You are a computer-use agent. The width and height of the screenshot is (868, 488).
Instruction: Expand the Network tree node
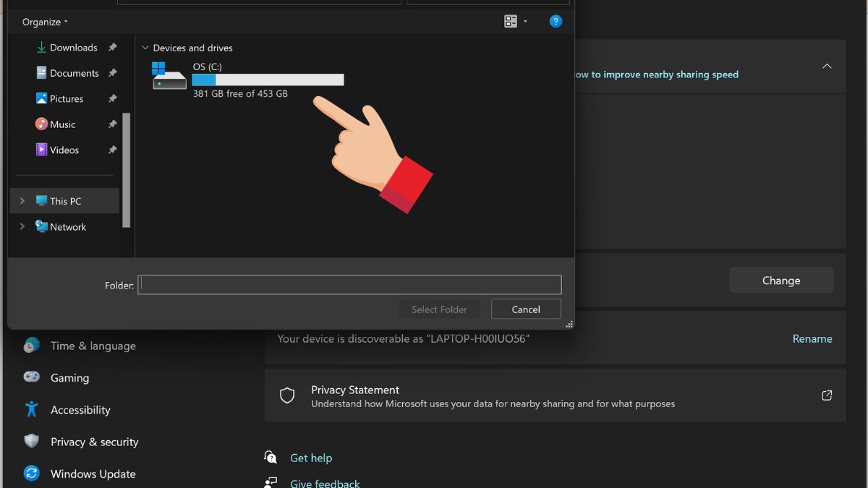click(x=22, y=226)
